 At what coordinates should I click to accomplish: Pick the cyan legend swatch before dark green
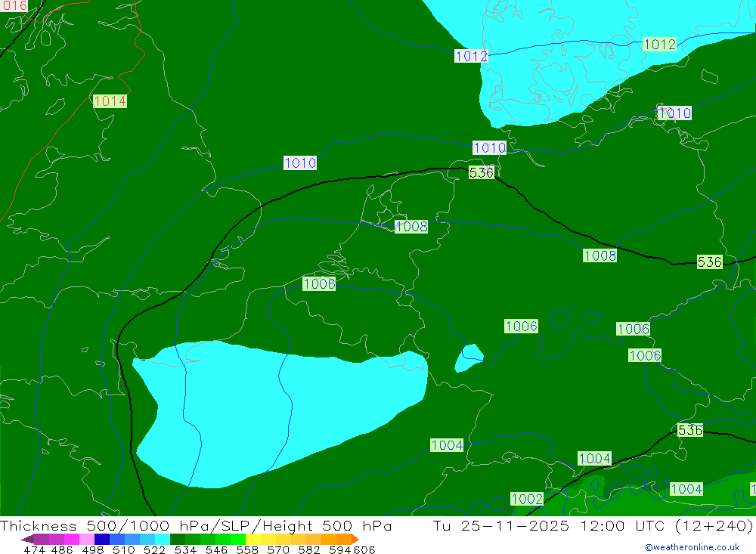point(163,539)
